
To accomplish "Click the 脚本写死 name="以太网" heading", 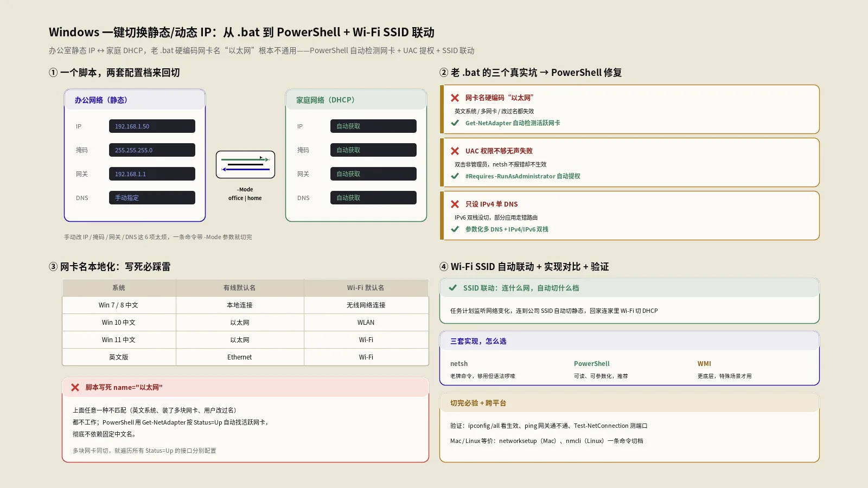I will point(124,388).
